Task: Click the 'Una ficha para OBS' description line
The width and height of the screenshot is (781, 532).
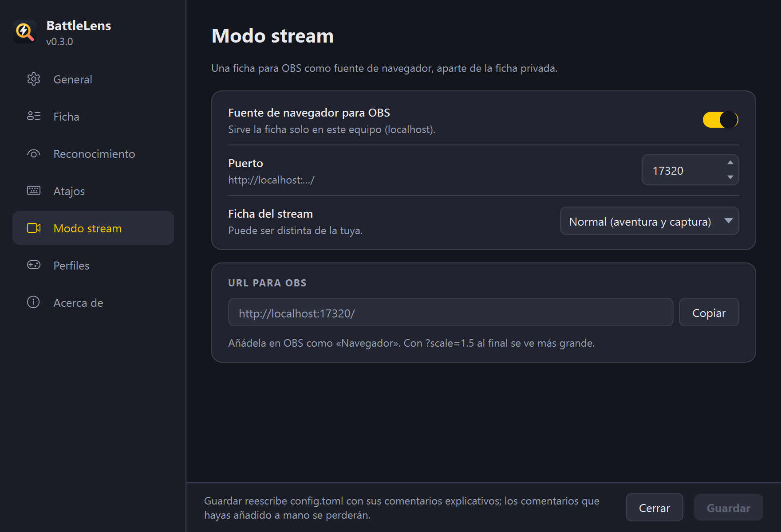Action: 384,68
